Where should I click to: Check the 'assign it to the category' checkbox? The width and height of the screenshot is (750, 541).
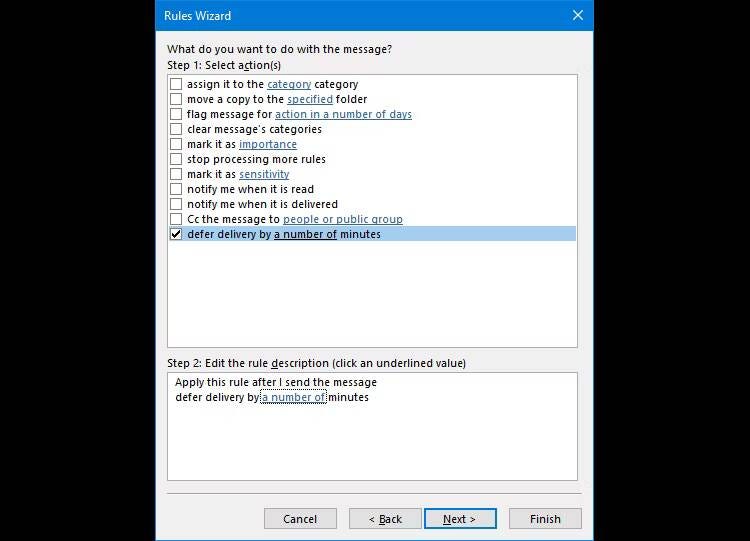pyautogui.click(x=176, y=84)
